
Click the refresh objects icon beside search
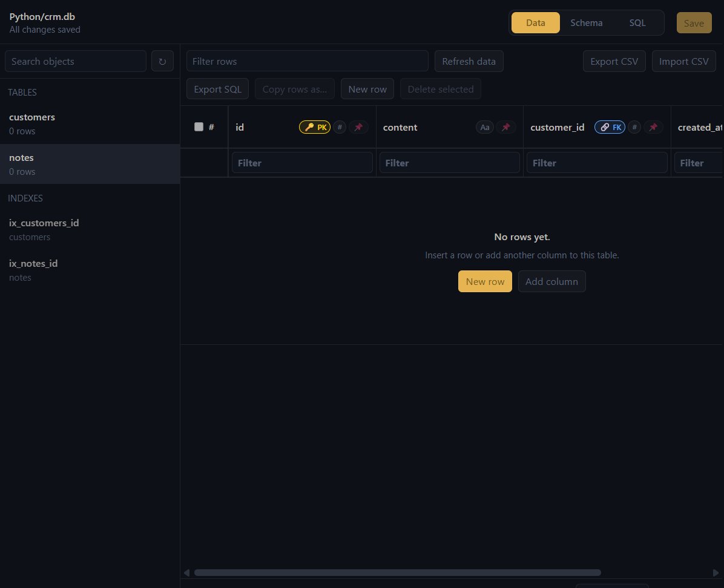[x=162, y=61]
